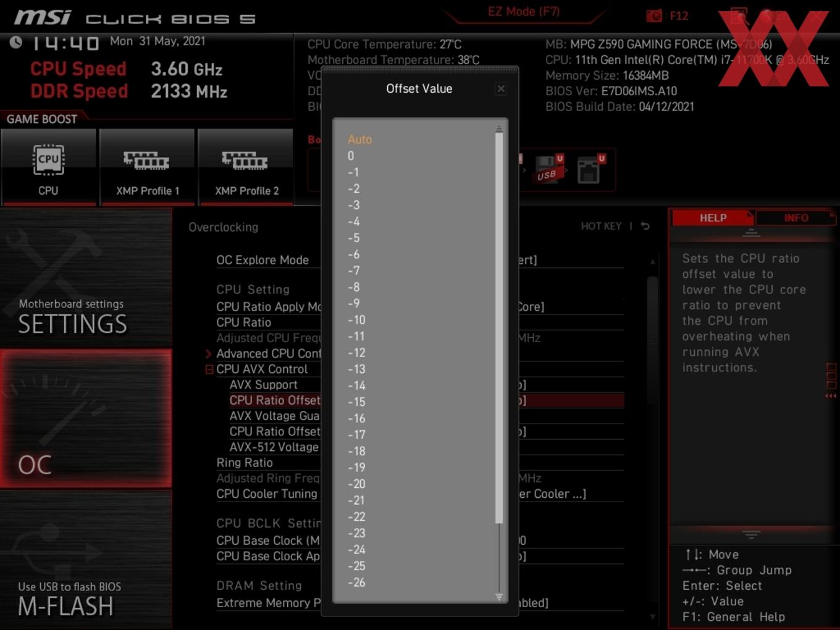
Task: Select the CPU Base Clock (MHz) row
Action: point(419,540)
